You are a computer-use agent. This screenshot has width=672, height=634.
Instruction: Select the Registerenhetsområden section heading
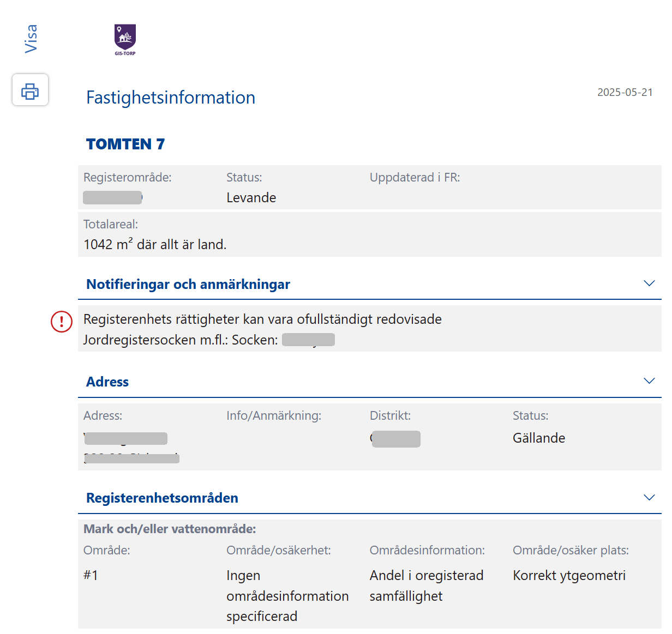pyautogui.click(x=162, y=498)
